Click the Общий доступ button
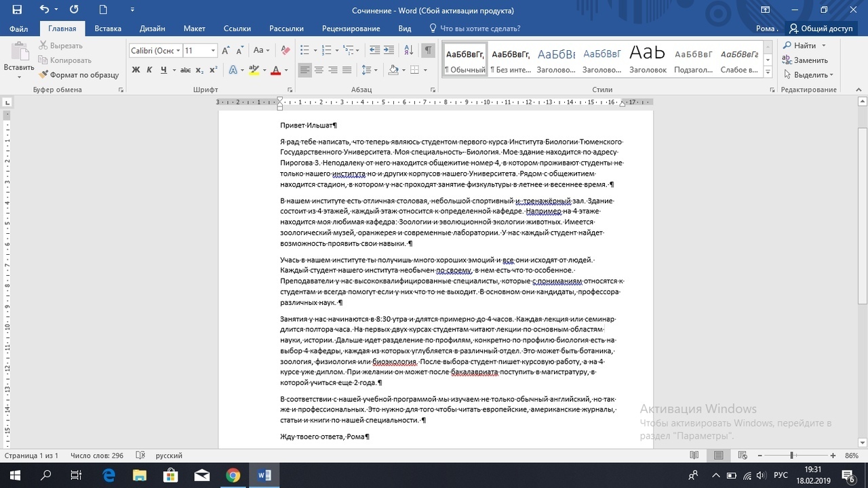This screenshot has height=488, width=868. [820, 28]
